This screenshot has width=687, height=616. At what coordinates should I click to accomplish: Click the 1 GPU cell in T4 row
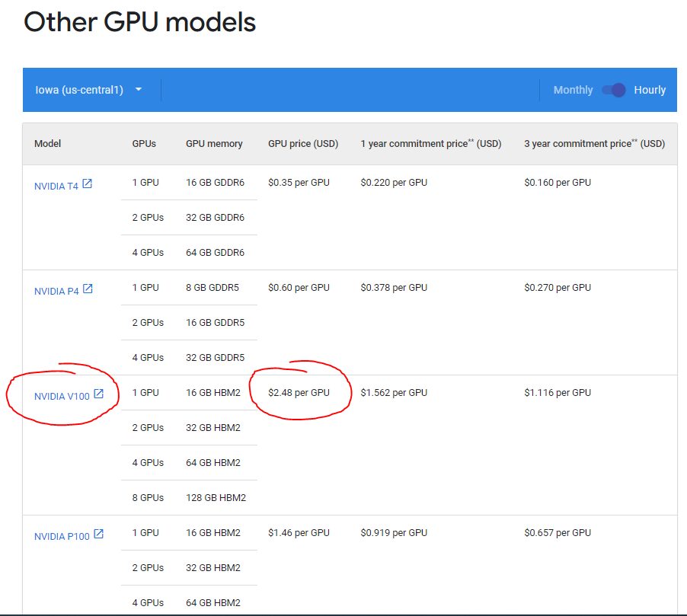[x=145, y=183]
